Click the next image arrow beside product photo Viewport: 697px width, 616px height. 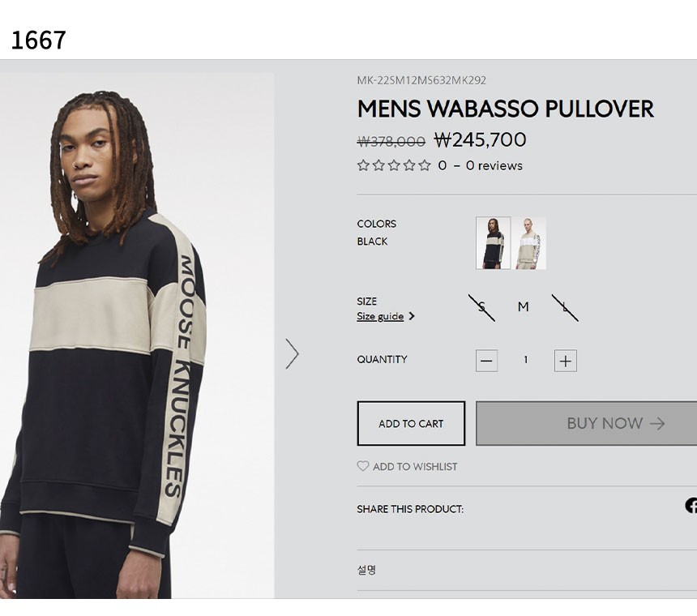click(292, 353)
